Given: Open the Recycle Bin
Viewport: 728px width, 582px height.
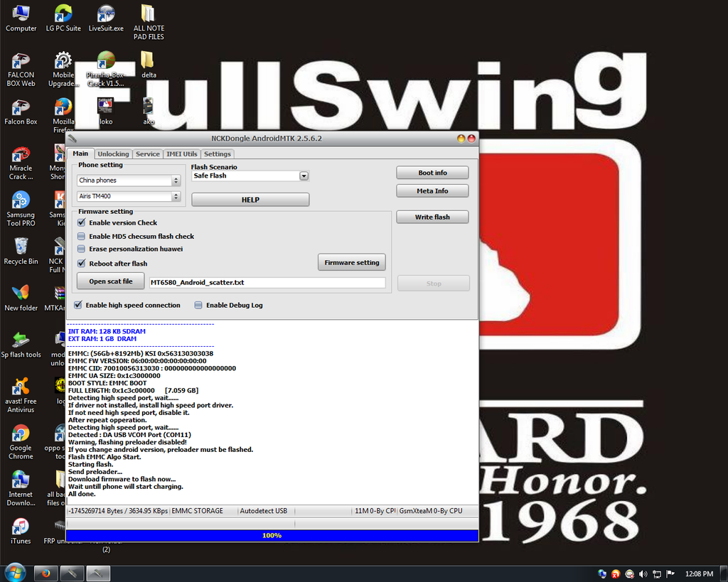Looking at the screenshot, I should [x=21, y=249].
